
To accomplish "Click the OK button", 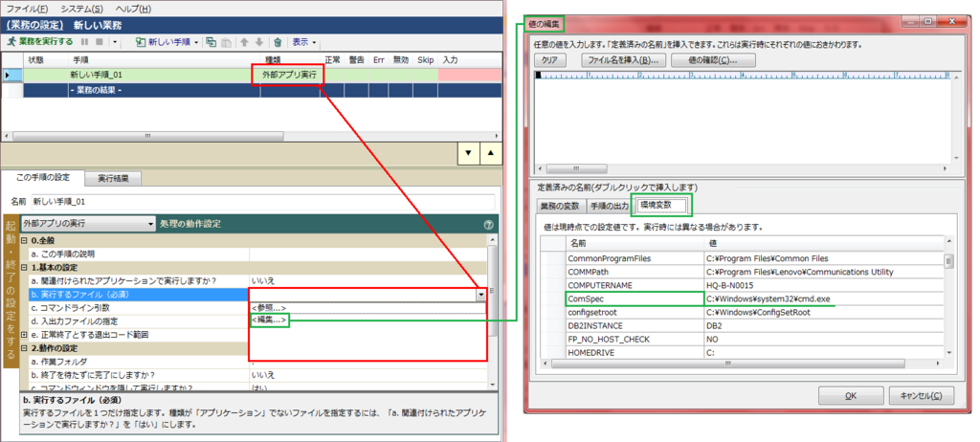I will click(850, 396).
